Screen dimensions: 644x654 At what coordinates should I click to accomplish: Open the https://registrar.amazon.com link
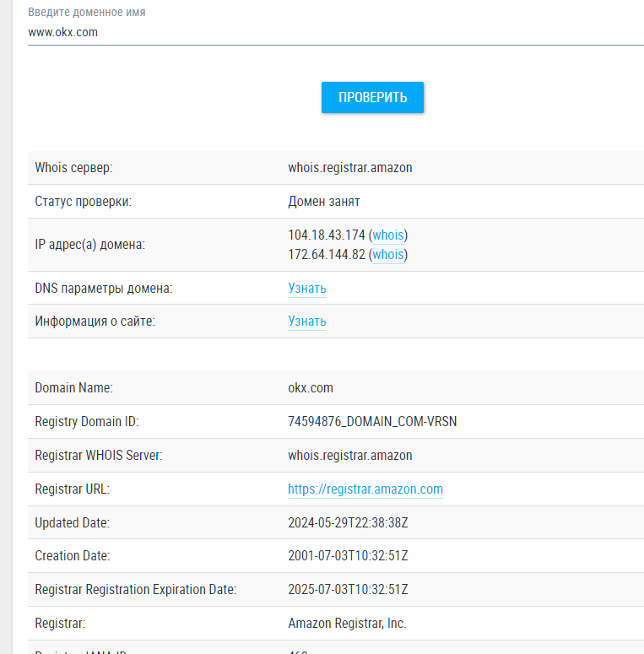click(x=365, y=489)
